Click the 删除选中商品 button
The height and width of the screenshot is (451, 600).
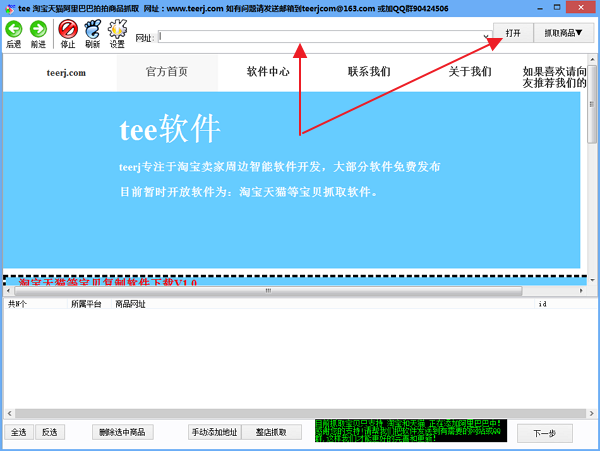coord(122,432)
